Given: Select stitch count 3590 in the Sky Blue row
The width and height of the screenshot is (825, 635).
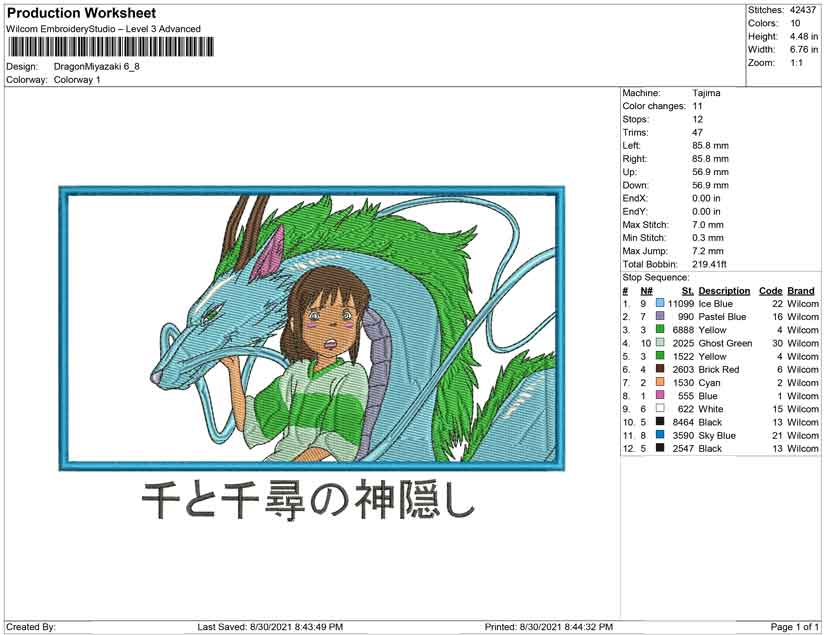Looking at the screenshot, I should pyautogui.click(x=683, y=435).
